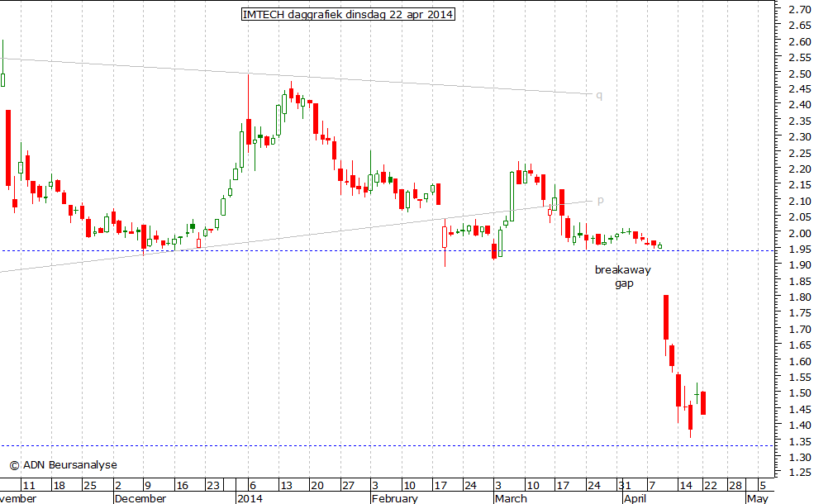
Task: Click date label 14 on the time axis
Action: [x=686, y=485]
